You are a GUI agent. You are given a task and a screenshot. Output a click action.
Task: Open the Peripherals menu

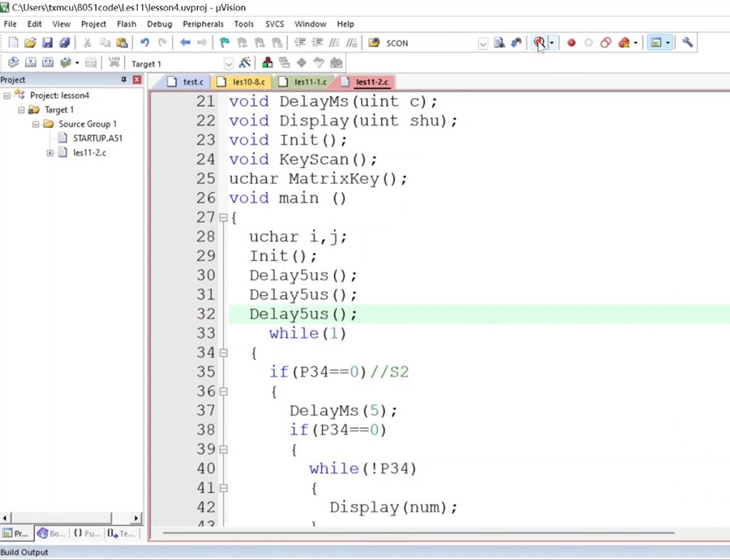[203, 24]
